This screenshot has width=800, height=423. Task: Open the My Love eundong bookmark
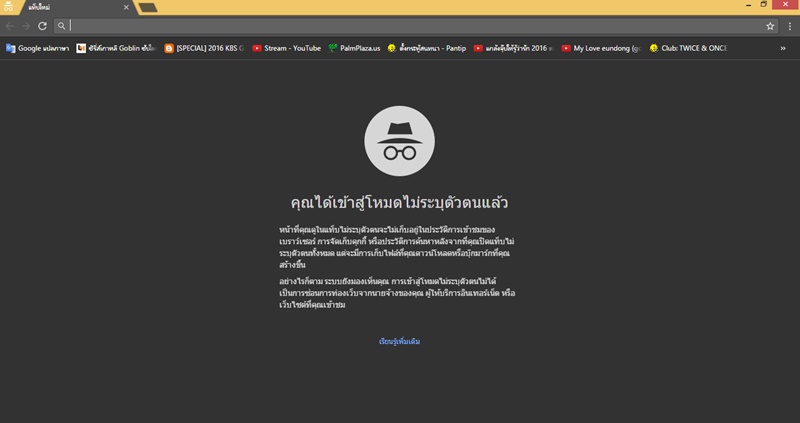click(x=602, y=48)
